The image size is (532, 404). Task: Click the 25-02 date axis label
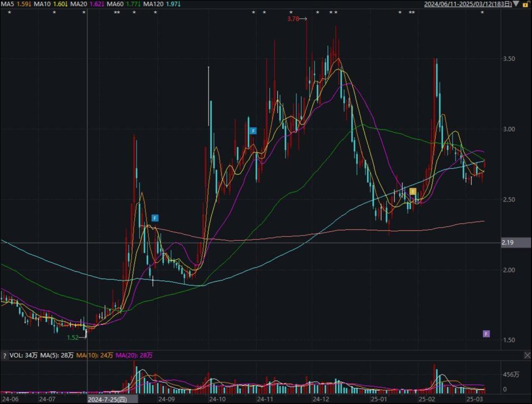tap(426, 399)
